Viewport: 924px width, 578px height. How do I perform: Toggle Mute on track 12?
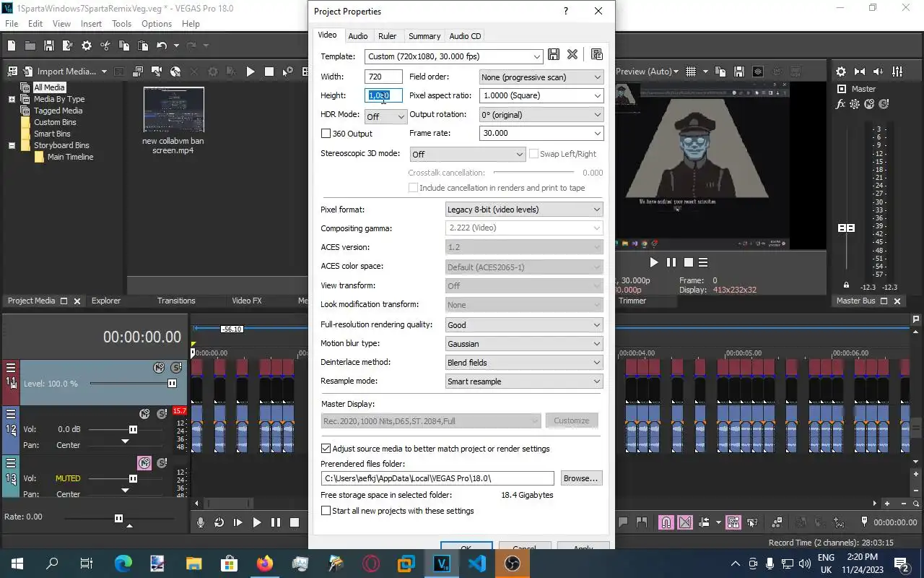tap(144, 414)
